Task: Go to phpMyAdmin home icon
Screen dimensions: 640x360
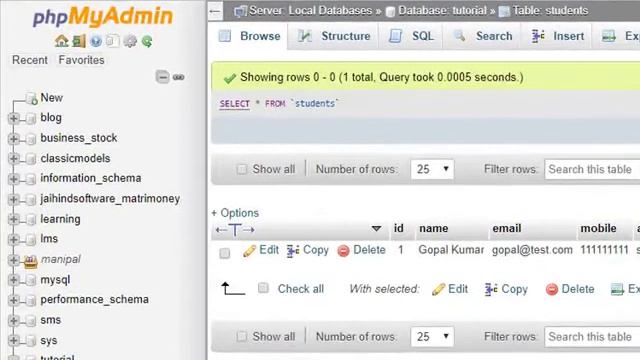Action: pos(62,41)
